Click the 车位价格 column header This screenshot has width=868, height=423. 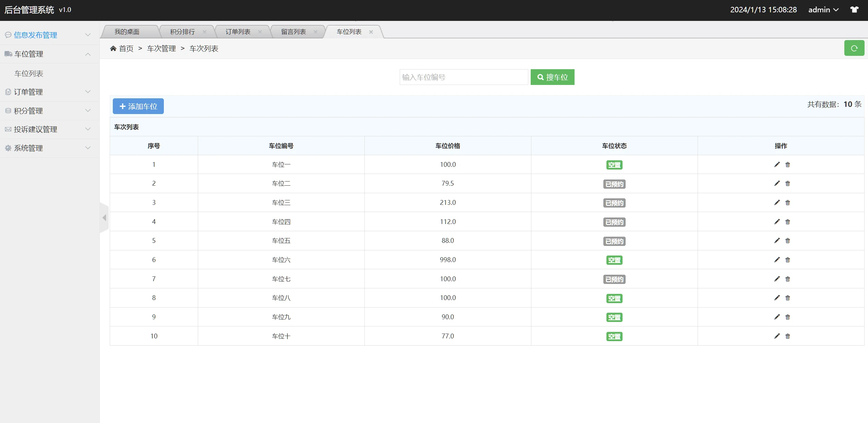coord(448,146)
